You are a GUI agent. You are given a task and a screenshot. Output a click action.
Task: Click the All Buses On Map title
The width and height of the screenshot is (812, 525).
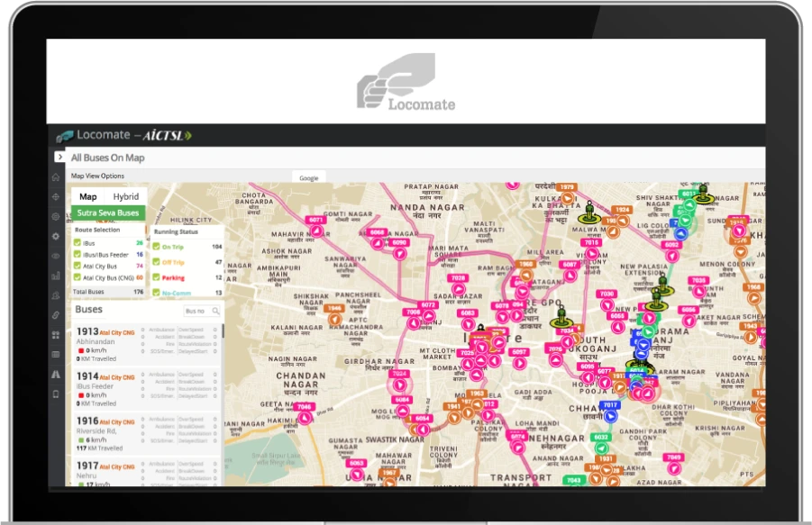[108, 158]
